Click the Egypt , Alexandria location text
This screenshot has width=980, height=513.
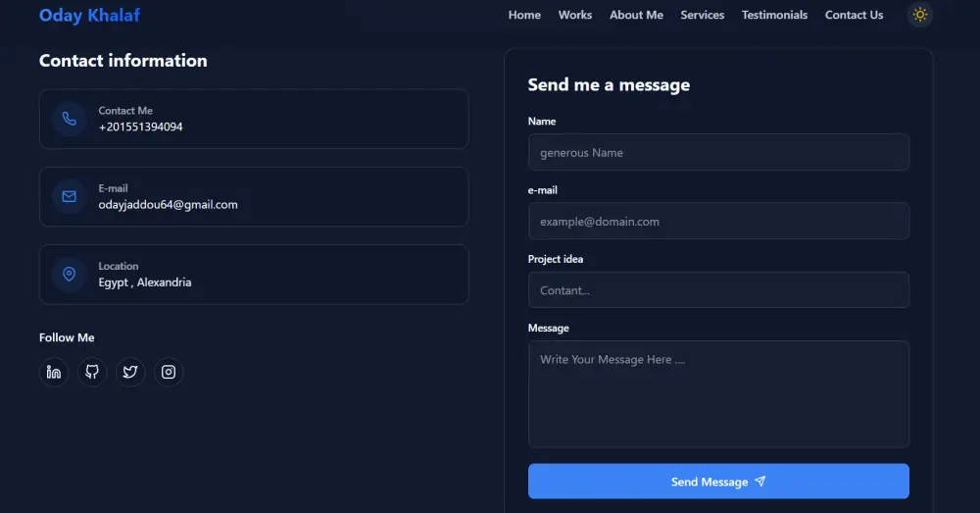tap(145, 282)
